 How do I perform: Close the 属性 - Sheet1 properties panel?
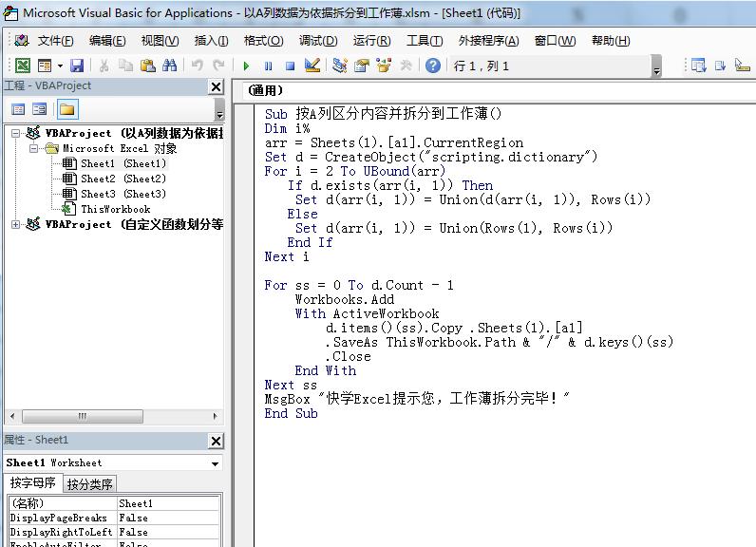[x=216, y=441]
